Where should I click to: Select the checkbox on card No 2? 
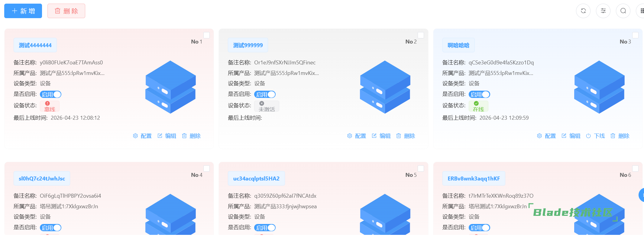[x=421, y=35]
